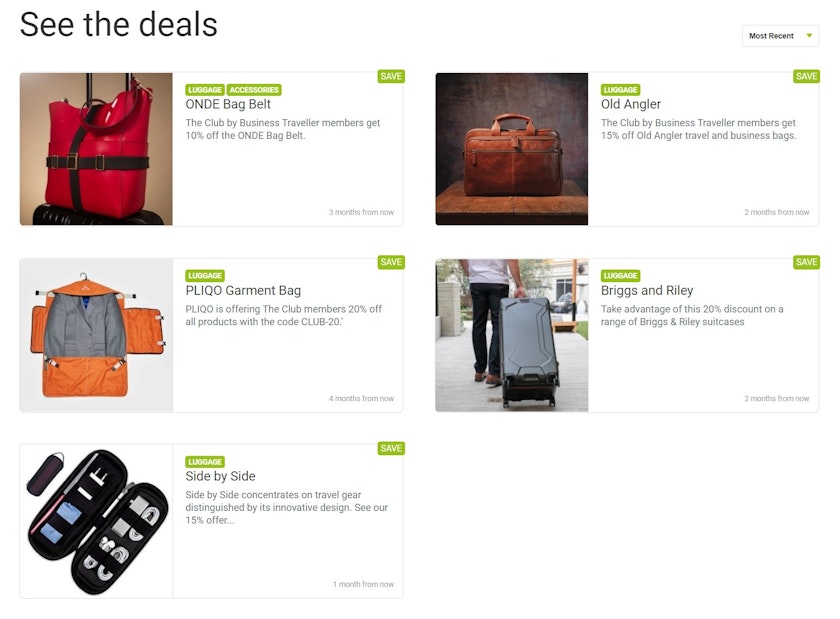Screen dimensions: 840x619
Task: Open the PLIQO Garment Bag title link
Action: point(243,290)
